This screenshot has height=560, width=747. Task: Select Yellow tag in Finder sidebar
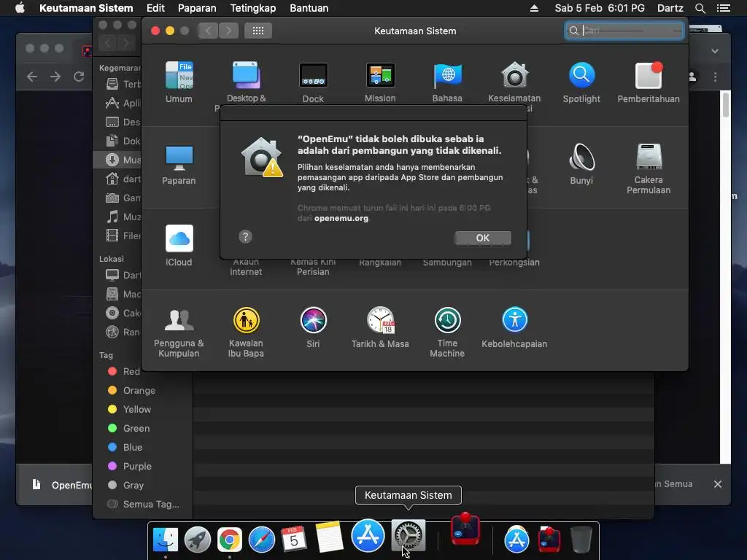pos(130,410)
